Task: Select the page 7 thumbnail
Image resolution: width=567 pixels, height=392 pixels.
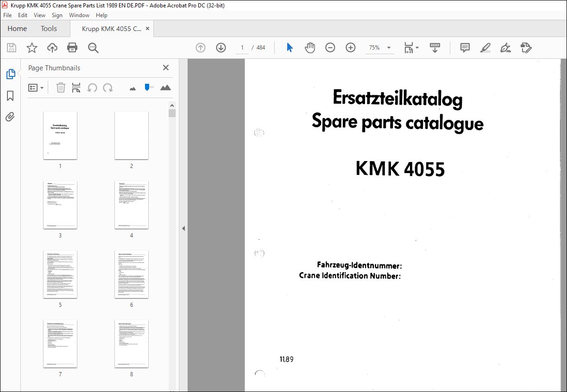Action: coord(60,343)
